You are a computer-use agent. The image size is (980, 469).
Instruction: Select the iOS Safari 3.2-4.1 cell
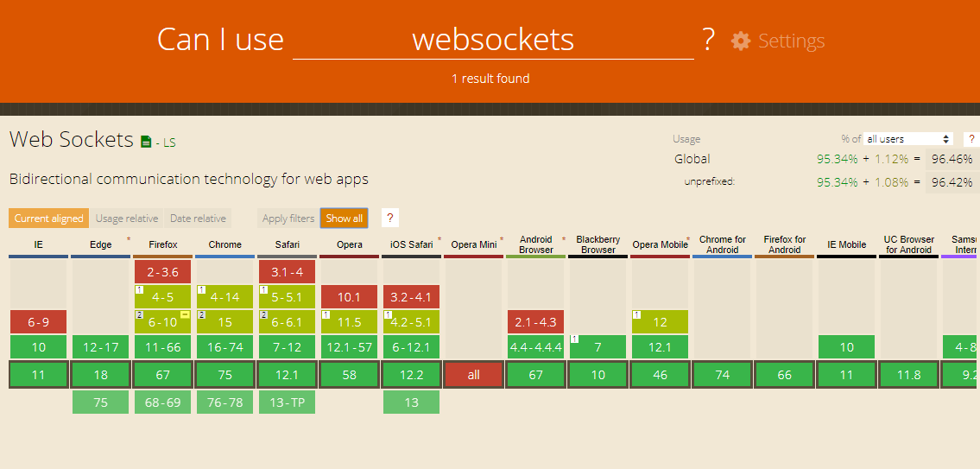[x=411, y=297]
